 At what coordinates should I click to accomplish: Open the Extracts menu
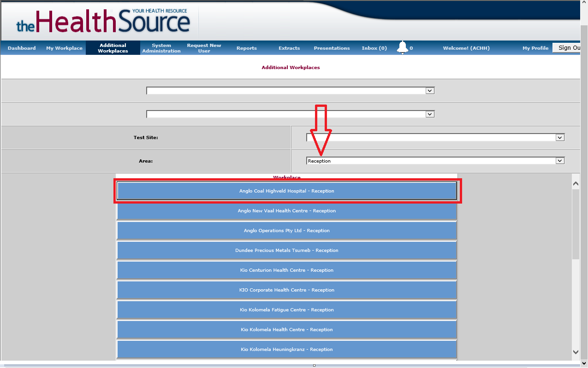pyautogui.click(x=289, y=48)
